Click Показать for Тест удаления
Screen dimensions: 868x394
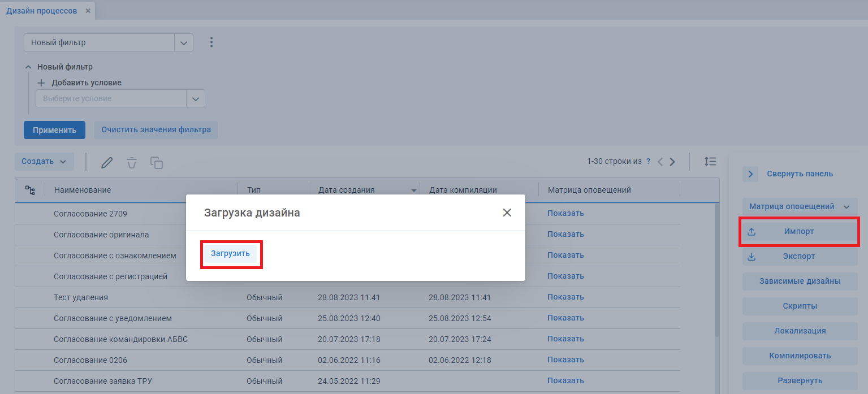[x=565, y=297]
